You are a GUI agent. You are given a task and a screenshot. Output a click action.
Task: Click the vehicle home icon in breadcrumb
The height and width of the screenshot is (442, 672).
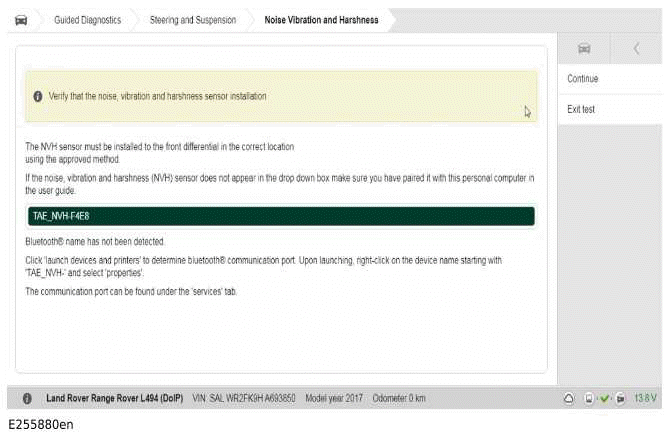tap(21, 20)
